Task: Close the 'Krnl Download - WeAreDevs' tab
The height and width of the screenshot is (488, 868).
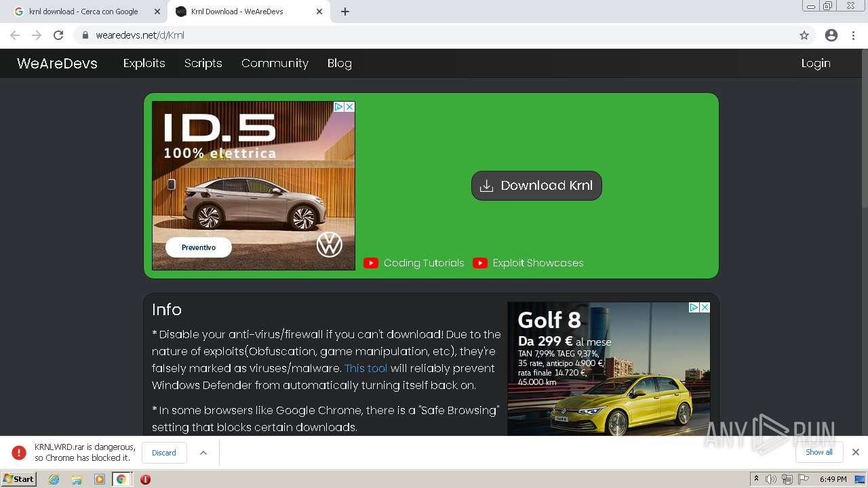Action: point(319,12)
